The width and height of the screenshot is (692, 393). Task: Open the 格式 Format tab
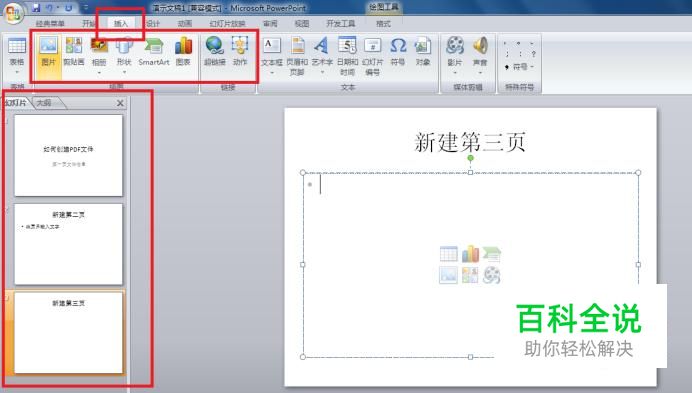383,23
